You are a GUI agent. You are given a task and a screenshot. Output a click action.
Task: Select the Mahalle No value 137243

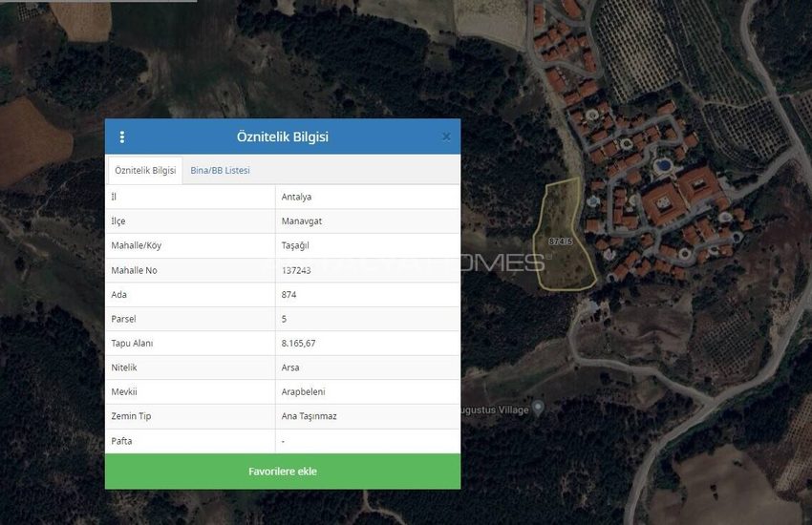(x=296, y=270)
